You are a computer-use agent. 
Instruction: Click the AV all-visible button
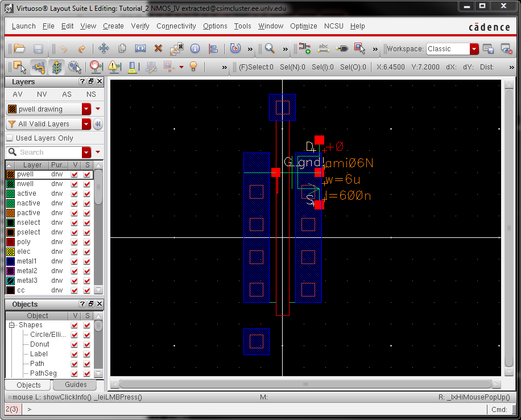[x=18, y=94]
